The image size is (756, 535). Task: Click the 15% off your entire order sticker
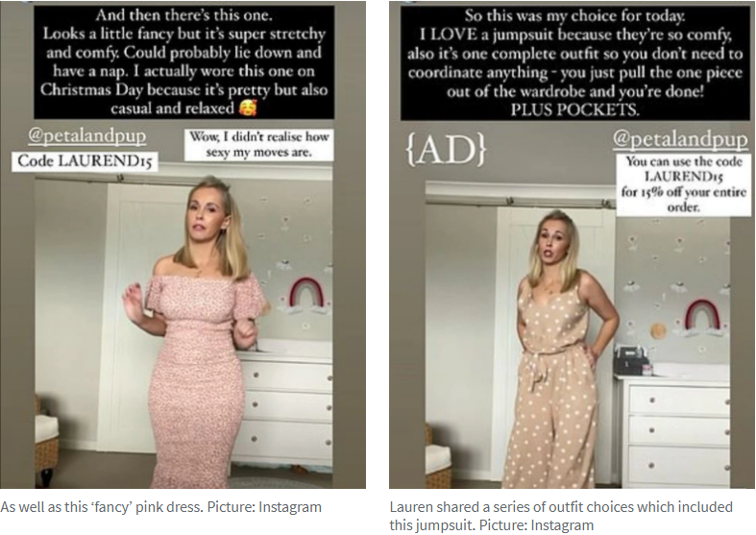(683, 184)
